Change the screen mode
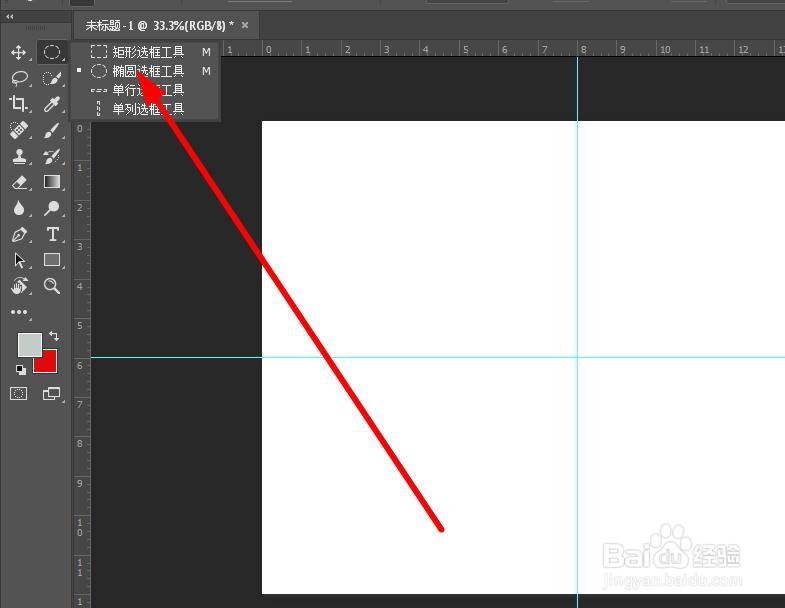 tap(51, 394)
